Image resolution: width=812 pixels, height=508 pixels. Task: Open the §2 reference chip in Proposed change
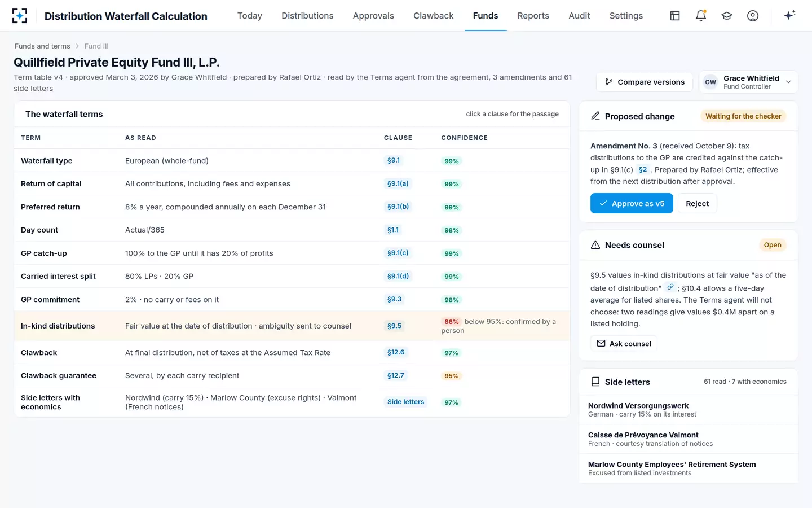[643, 169]
